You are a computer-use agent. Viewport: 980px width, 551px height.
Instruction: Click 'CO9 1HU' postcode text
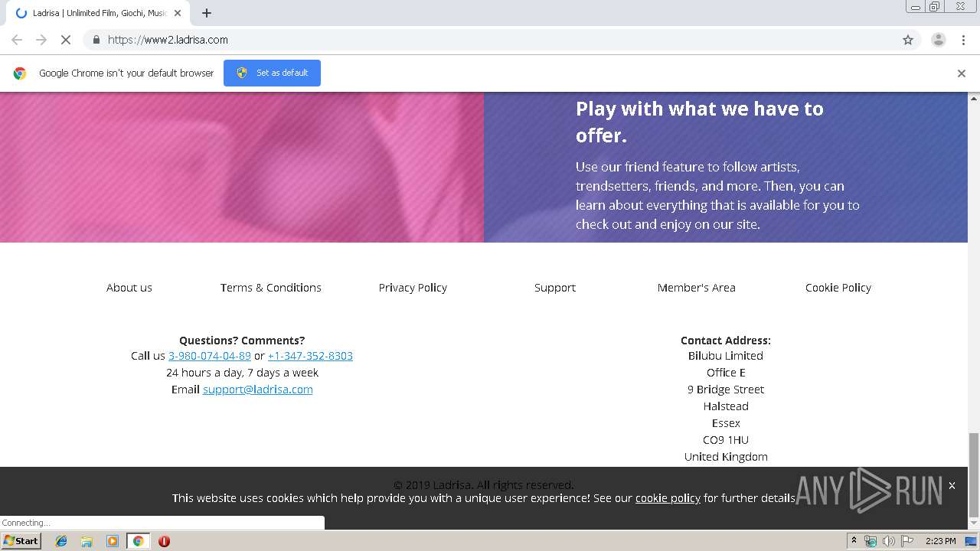click(726, 440)
